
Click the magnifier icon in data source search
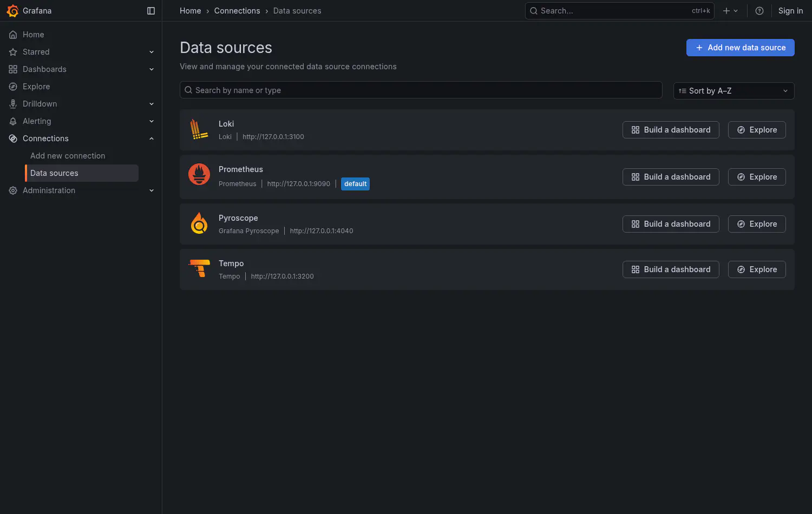(x=188, y=90)
